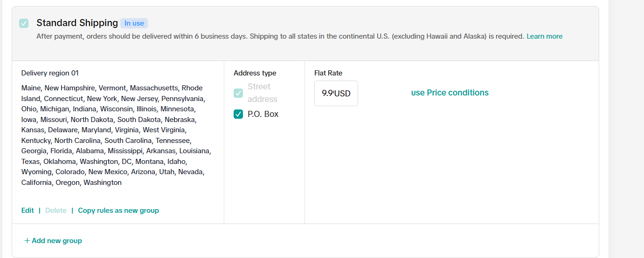Image resolution: width=644 pixels, height=258 pixels.
Task: Click the P.O. Box label text
Action: click(x=263, y=114)
